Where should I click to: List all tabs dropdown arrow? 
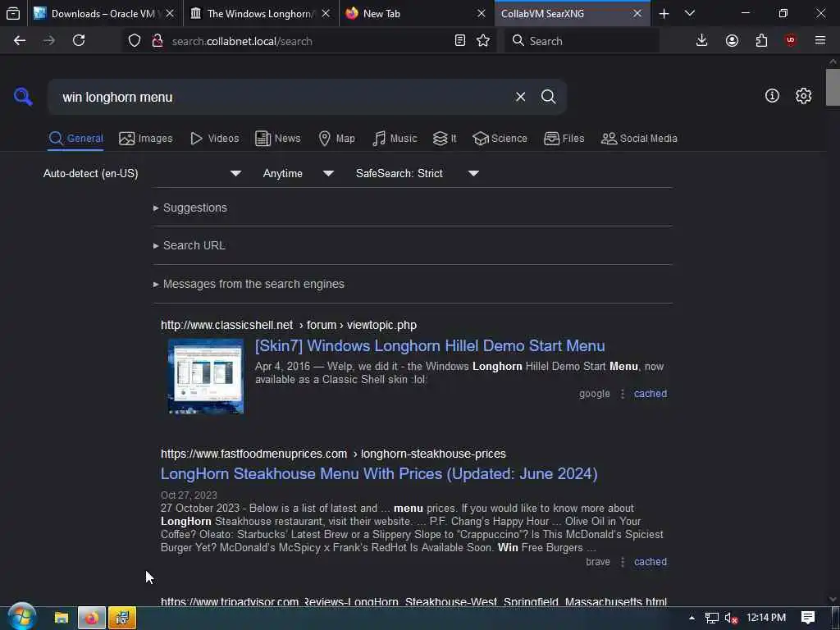click(x=690, y=13)
